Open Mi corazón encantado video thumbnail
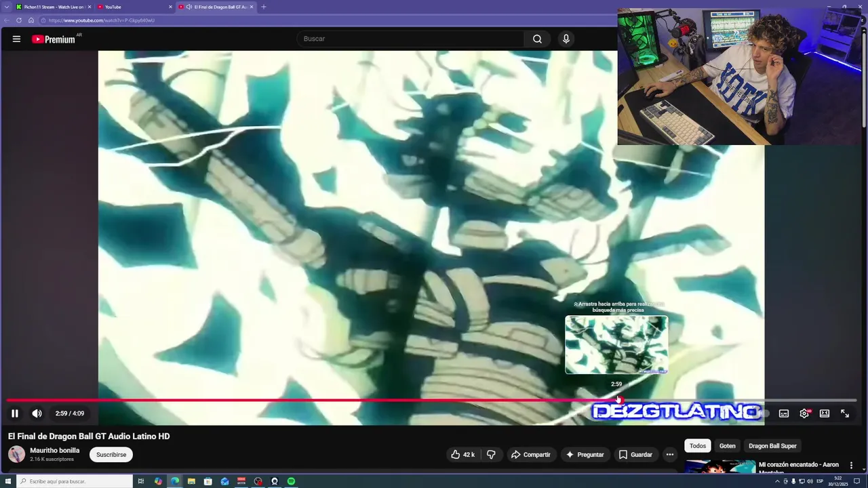868x488 pixels. [720, 466]
